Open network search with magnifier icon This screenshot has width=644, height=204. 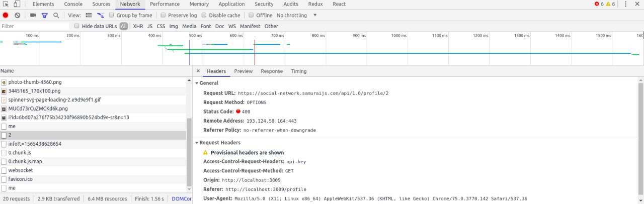[x=56, y=16]
